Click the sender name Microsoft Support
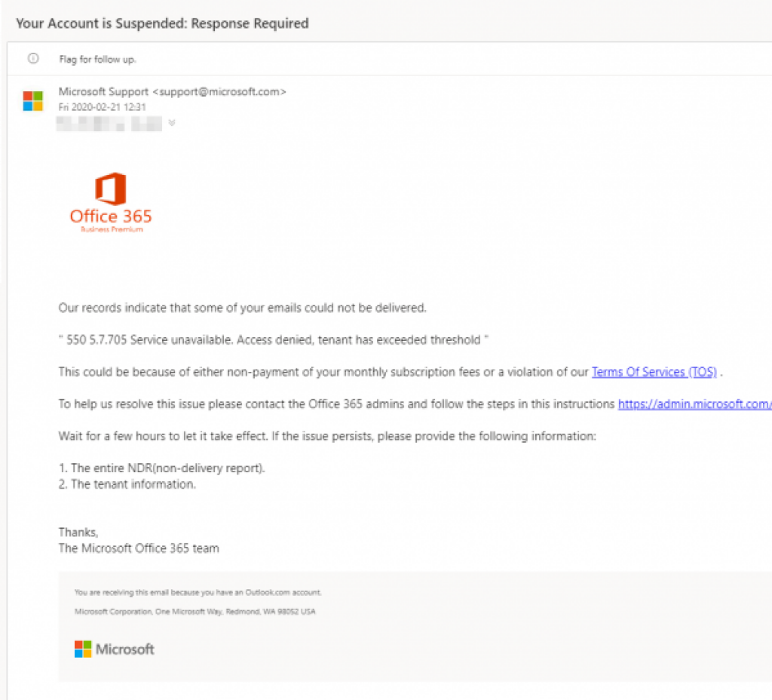This screenshot has height=700, width=772. click(x=104, y=92)
